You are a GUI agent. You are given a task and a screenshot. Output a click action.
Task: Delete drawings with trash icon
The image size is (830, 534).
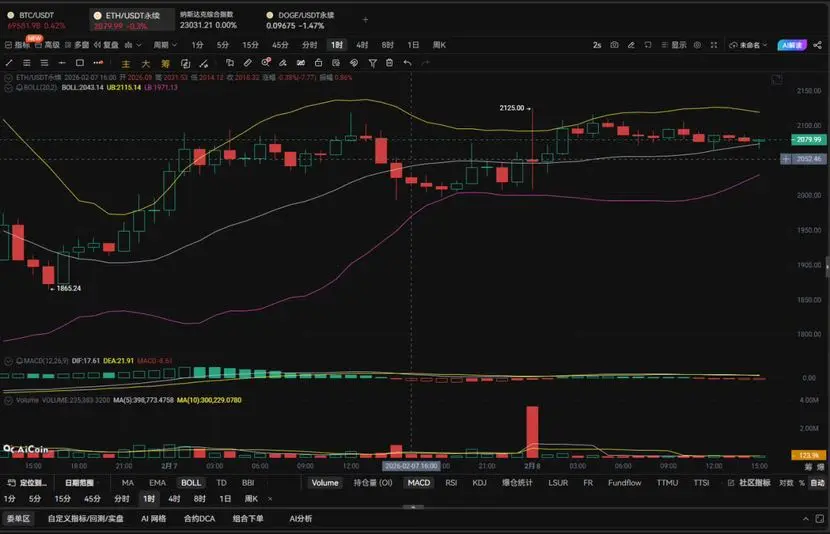(390, 63)
